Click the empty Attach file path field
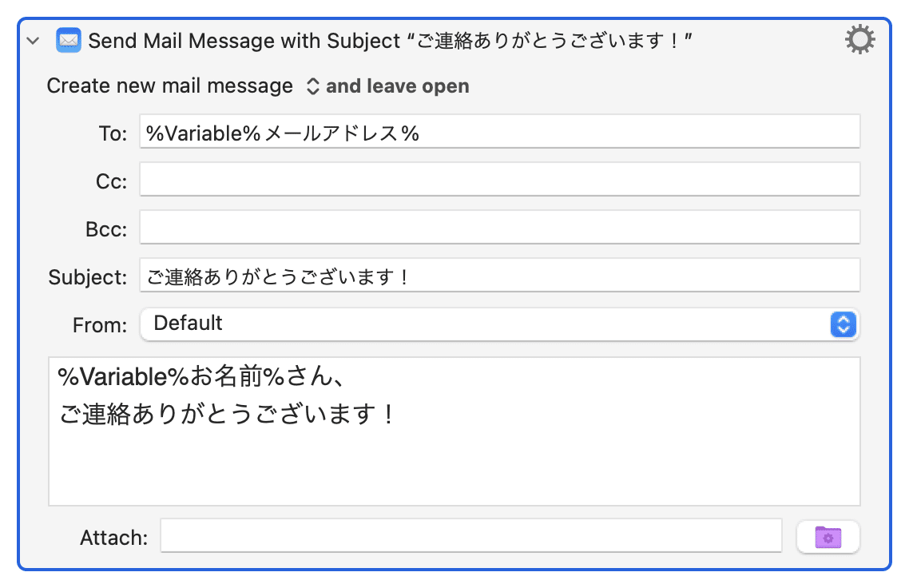Viewport: 909px width, 588px height. coord(471,535)
